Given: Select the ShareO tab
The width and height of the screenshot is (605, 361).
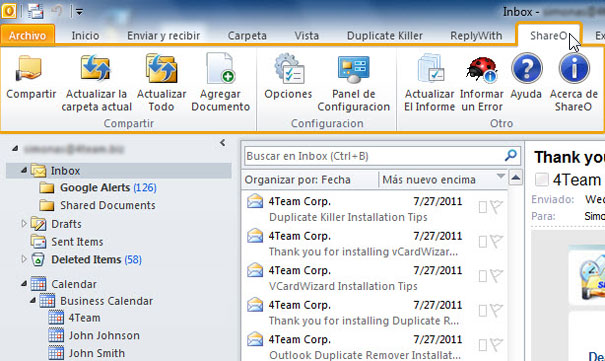Looking at the screenshot, I should [x=548, y=36].
